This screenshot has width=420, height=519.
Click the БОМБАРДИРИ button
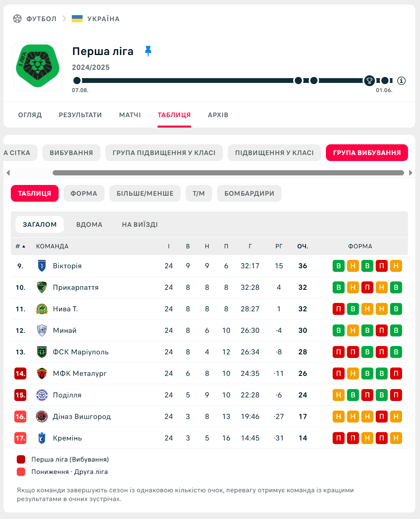click(249, 193)
